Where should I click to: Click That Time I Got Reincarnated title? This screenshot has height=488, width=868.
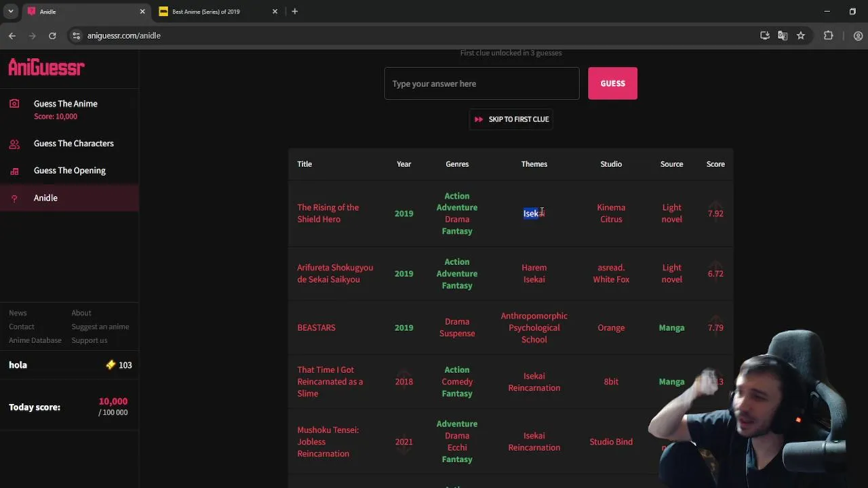330,382
